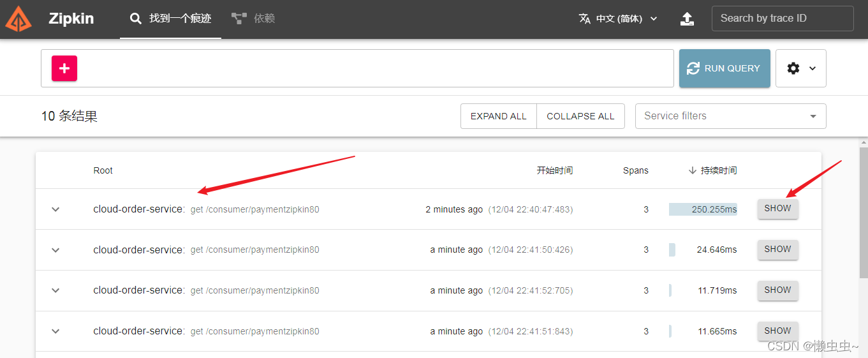Open the upload JSON trace icon
The image size is (868, 358).
[687, 19]
